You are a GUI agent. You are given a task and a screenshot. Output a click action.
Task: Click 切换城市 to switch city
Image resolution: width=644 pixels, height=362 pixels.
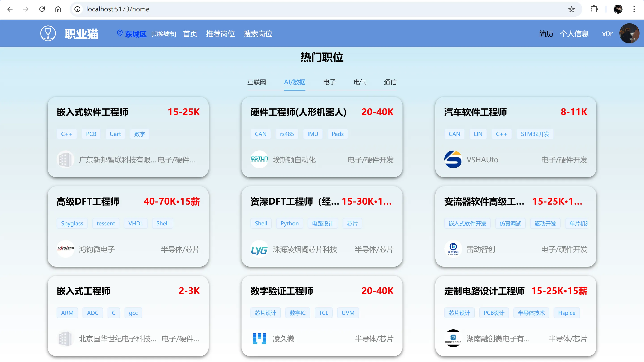(x=163, y=34)
